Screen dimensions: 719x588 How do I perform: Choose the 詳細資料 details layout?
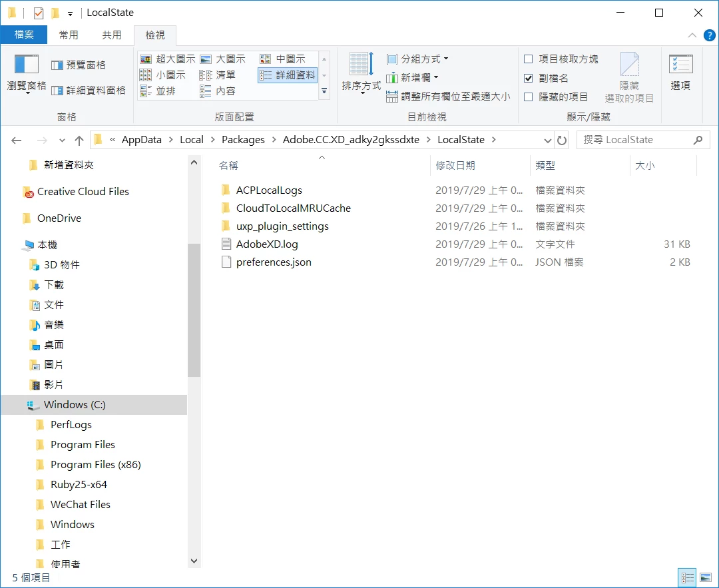pyautogui.click(x=288, y=75)
